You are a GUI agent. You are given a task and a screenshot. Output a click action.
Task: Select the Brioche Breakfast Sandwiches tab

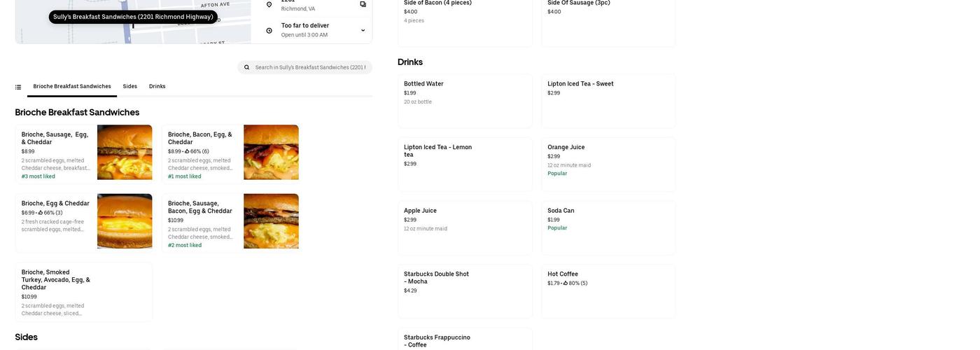(72, 87)
